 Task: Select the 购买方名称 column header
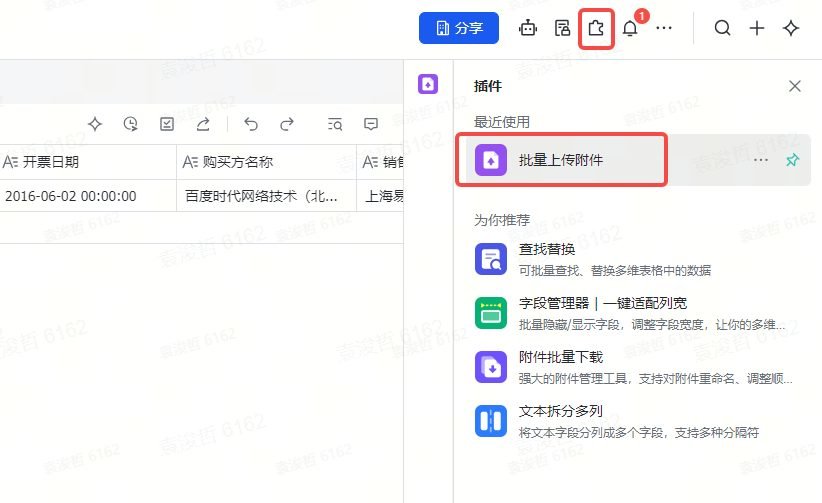(x=266, y=162)
